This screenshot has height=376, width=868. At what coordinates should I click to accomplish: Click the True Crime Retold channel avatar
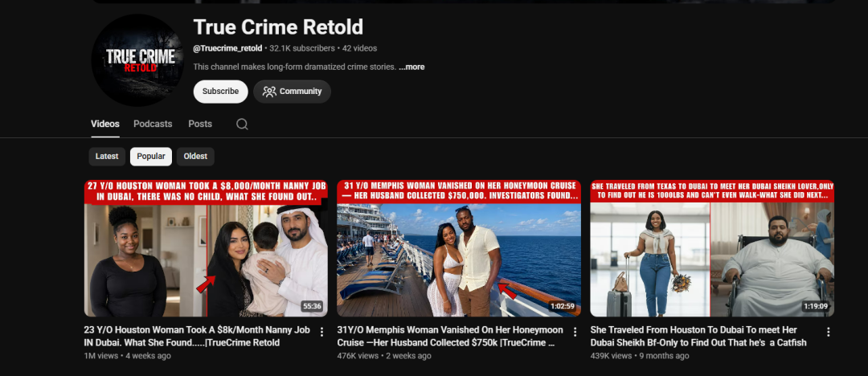tap(138, 60)
